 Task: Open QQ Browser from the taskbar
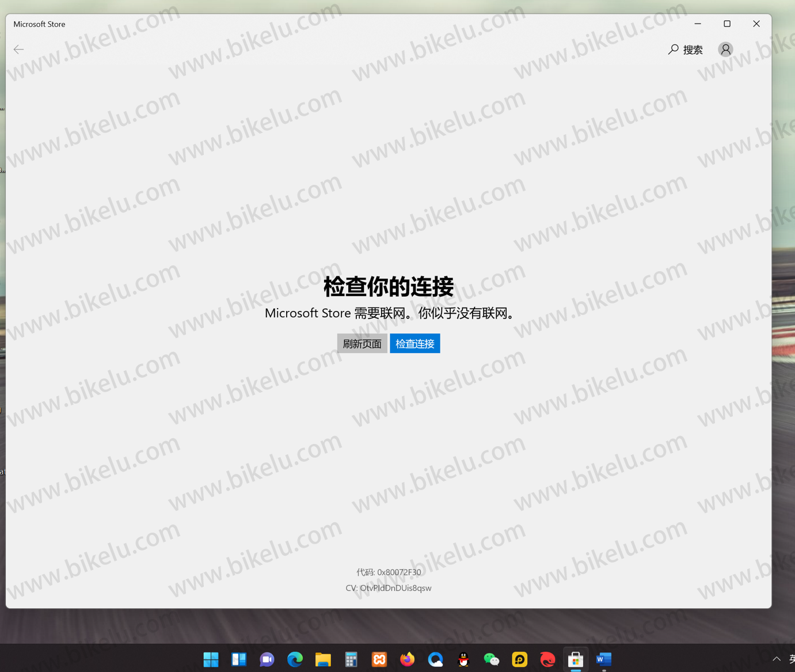pyautogui.click(x=435, y=659)
